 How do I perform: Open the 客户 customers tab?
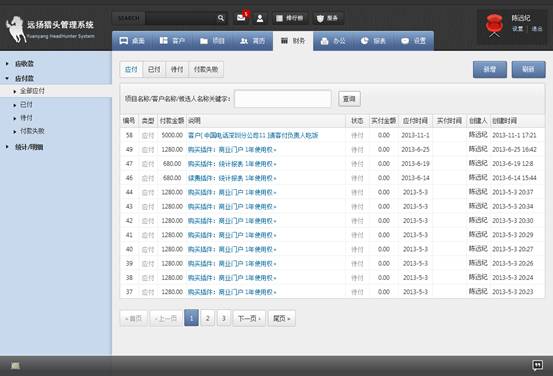tap(172, 41)
